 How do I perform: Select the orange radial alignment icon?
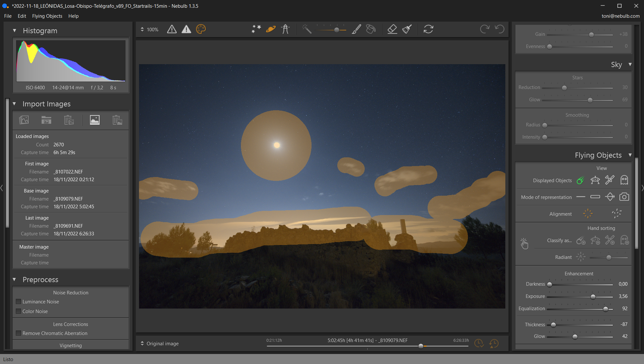(588, 213)
